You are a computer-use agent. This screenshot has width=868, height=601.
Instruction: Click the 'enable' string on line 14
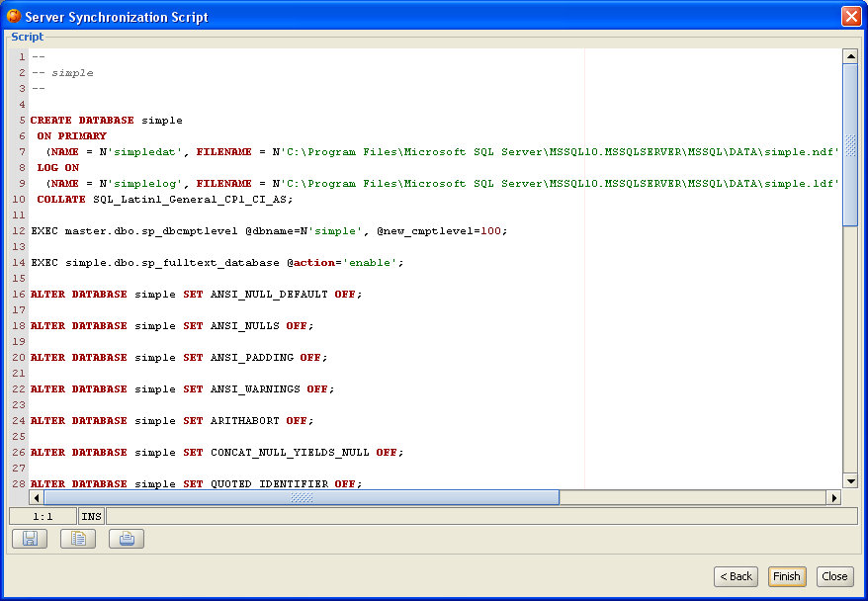click(x=370, y=262)
